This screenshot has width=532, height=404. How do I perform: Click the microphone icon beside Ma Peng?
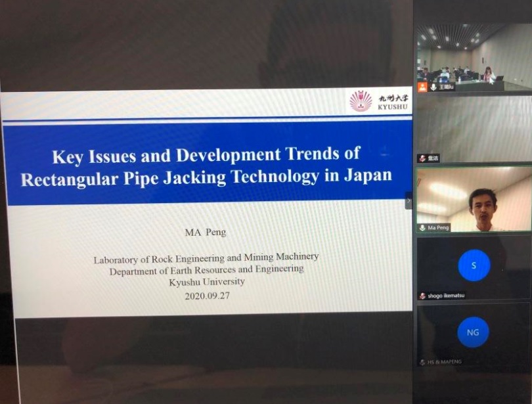pyautogui.click(x=422, y=228)
